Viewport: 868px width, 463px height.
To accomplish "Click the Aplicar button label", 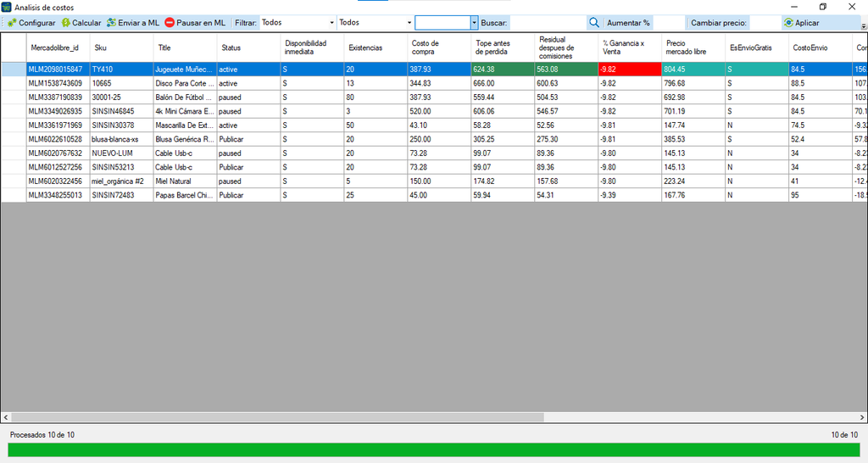I will pos(807,23).
